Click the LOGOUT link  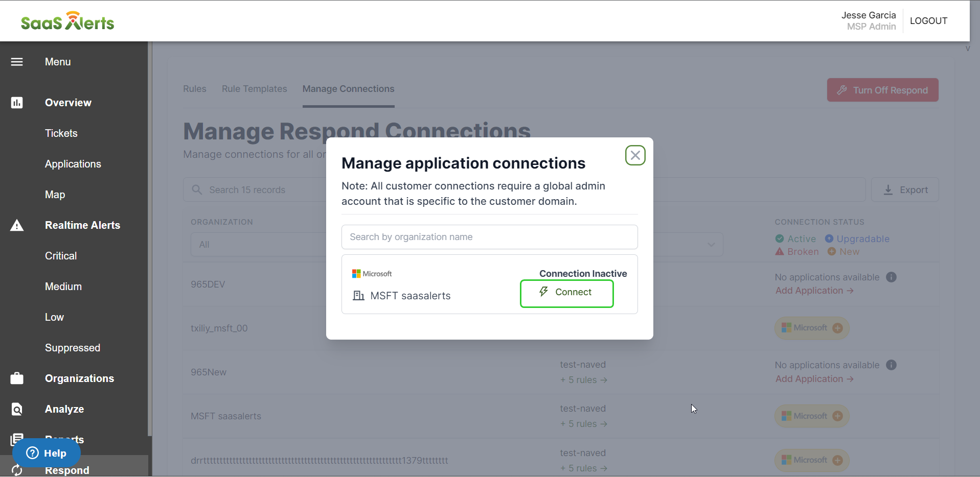click(x=928, y=21)
